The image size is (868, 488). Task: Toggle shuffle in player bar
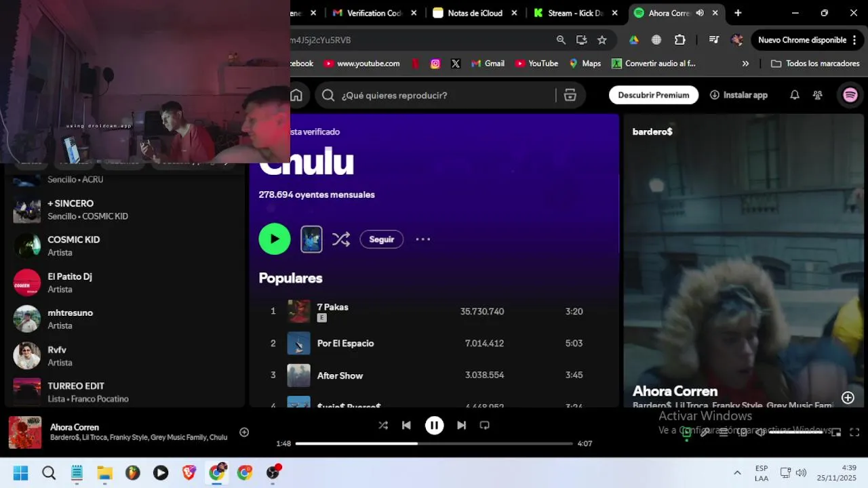click(383, 425)
